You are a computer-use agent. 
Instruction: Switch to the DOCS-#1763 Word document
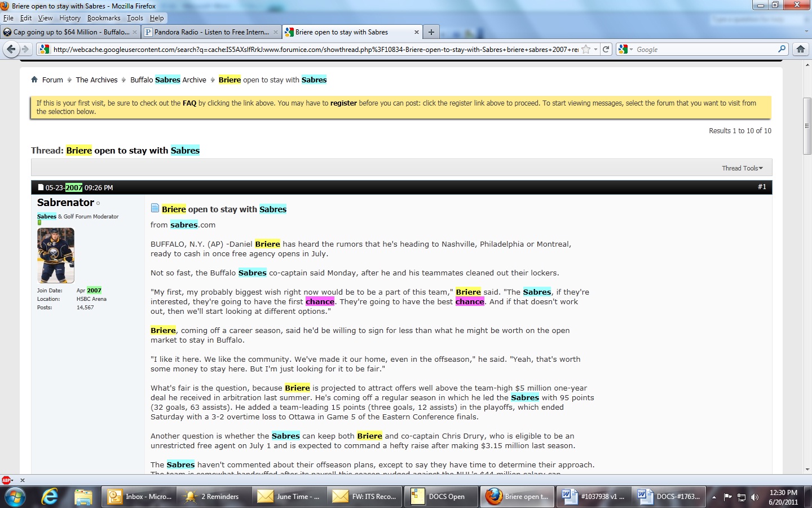click(669, 497)
